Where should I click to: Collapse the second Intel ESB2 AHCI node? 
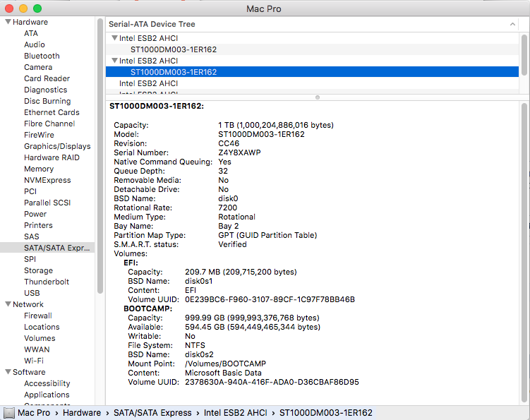pyautogui.click(x=114, y=61)
